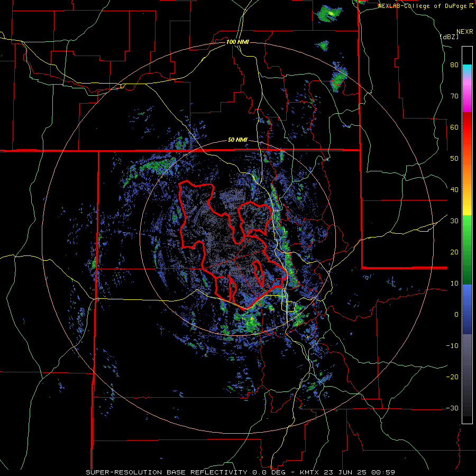Click the blue section of color bar
476x476 pixels.
[x=467, y=309]
